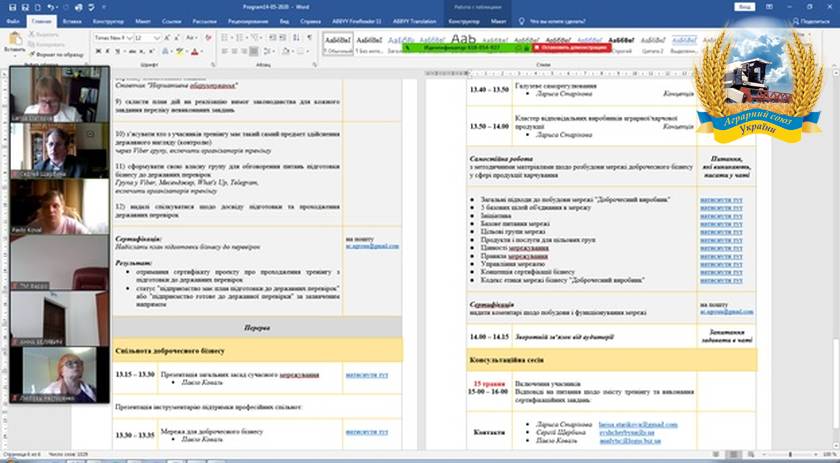This screenshot has width=840, height=463.
Task: Open ribbon display options in title bar
Action: click(x=769, y=7)
